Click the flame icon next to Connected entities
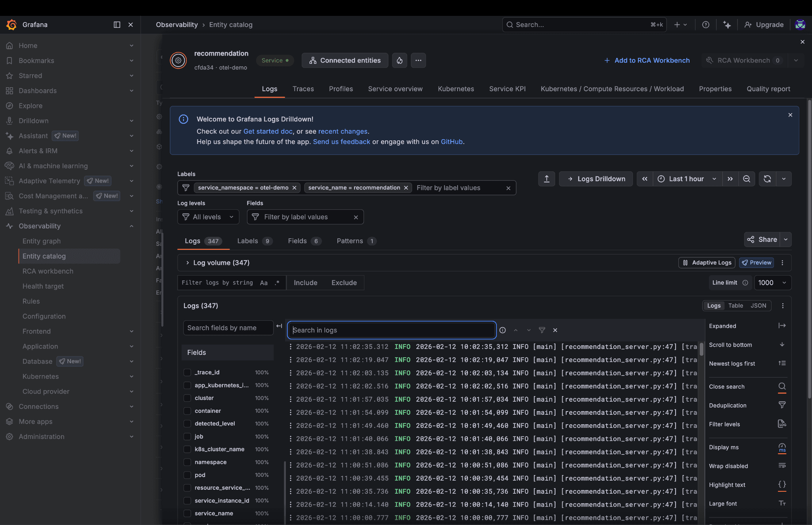 (400, 60)
